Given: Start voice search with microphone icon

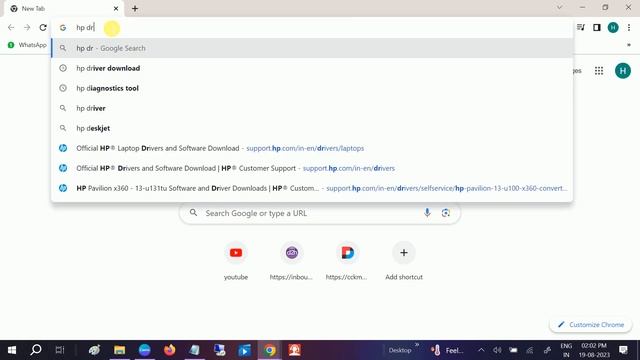Looking at the screenshot, I should coord(427,213).
